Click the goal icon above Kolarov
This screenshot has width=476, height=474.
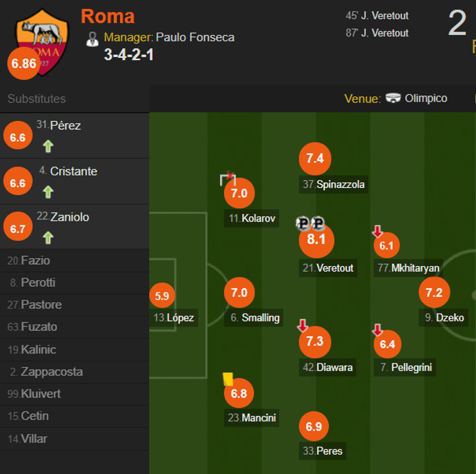click(x=227, y=179)
